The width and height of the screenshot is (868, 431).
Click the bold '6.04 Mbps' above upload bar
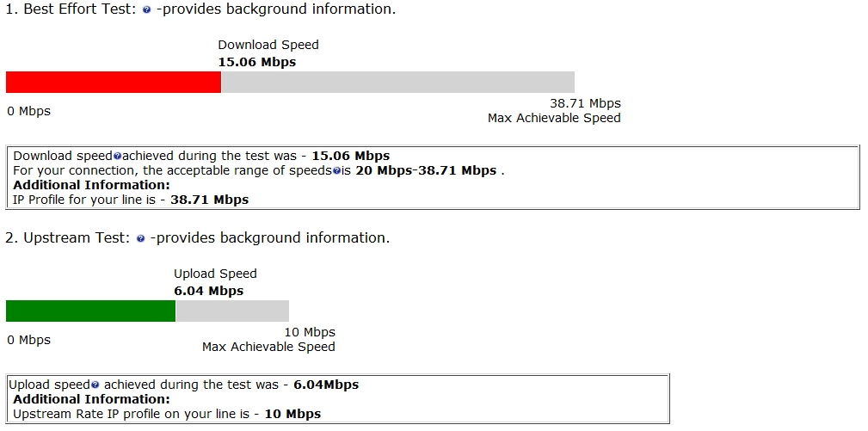208,291
